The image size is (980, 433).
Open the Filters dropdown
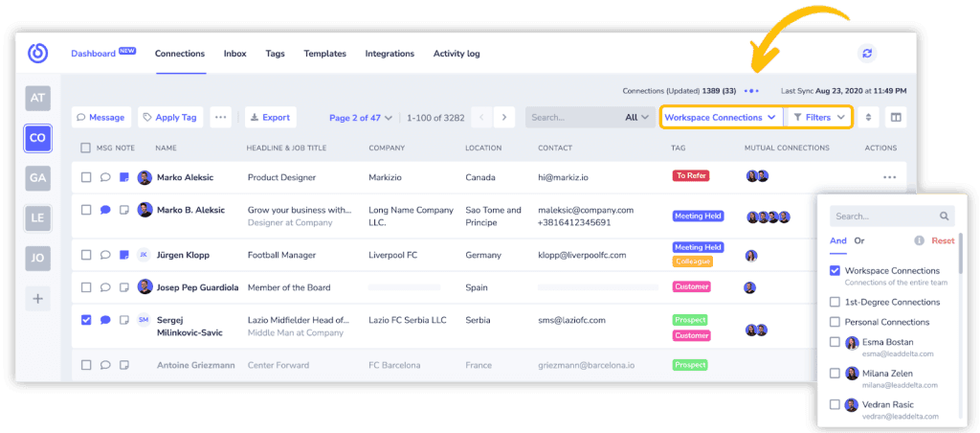[x=819, y=117]
